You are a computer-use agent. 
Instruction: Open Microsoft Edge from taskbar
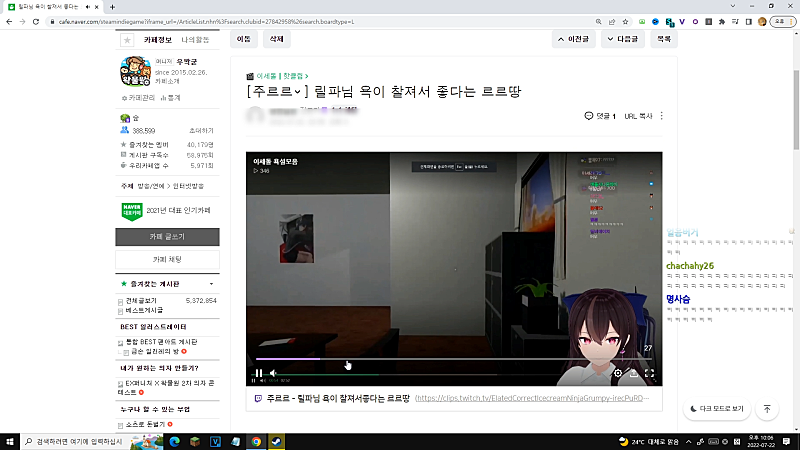(x=174, y=442)
